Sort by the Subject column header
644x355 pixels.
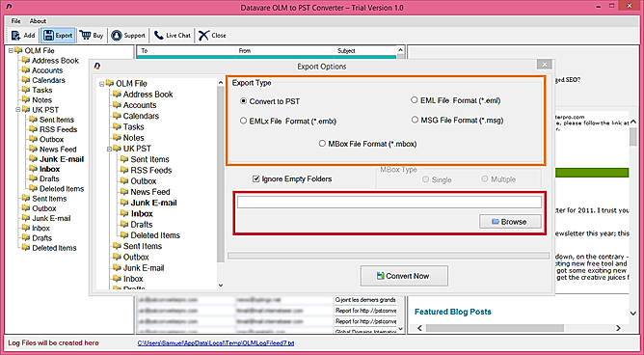coord(346,51)
